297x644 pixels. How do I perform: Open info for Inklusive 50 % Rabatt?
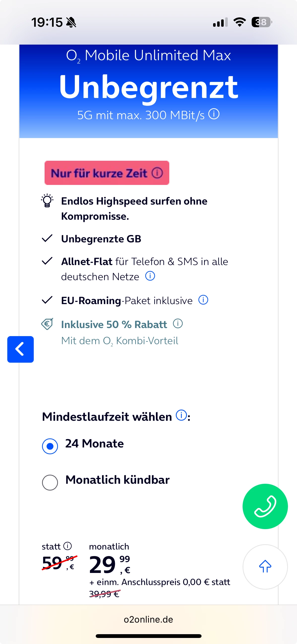(x=178, y=324)
